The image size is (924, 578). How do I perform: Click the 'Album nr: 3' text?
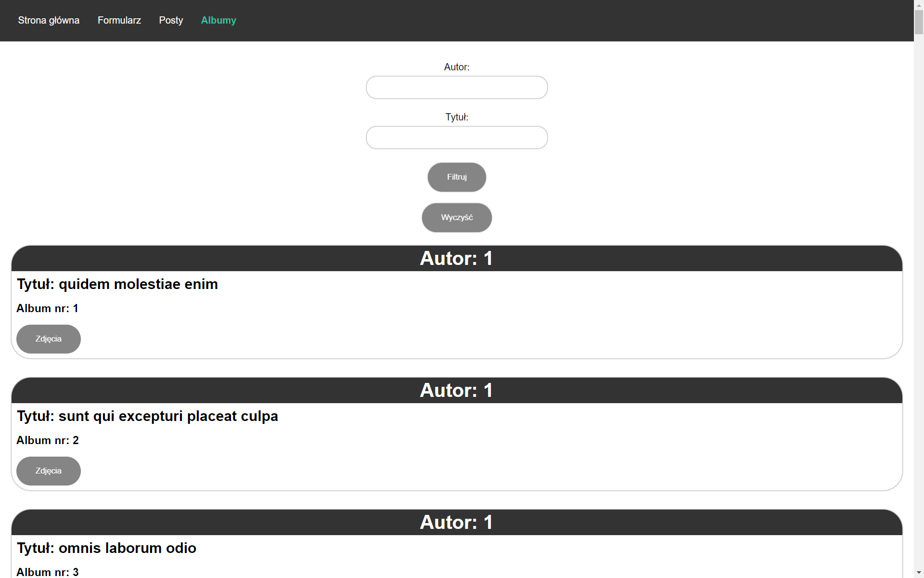tap(47, 572)
